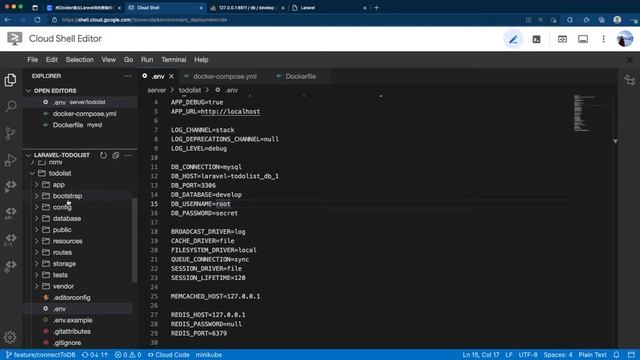Click minikube in status bar
The width and height of the screenshot is (640, 360).
(x=209, y=355)
